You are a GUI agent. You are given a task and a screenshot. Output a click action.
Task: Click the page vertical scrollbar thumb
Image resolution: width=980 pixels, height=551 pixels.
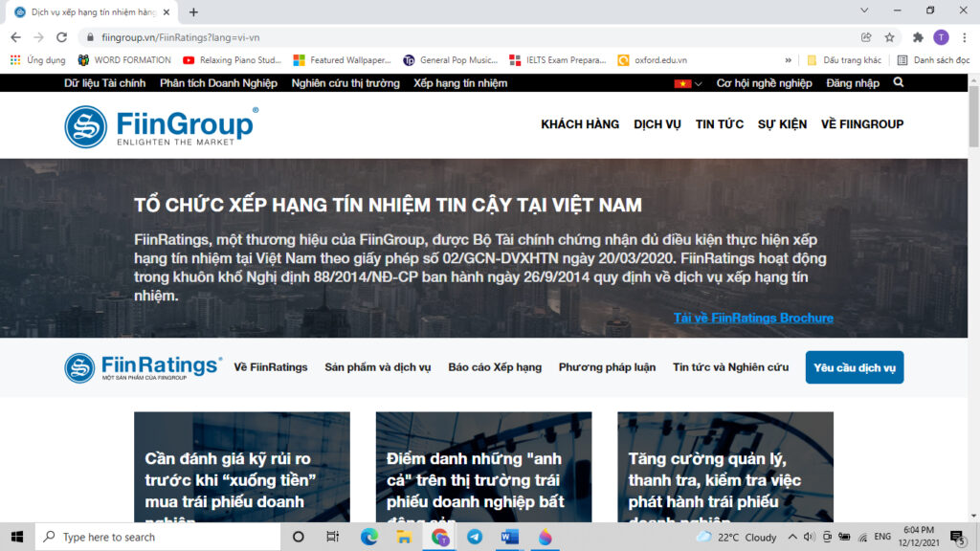(973, 117)
